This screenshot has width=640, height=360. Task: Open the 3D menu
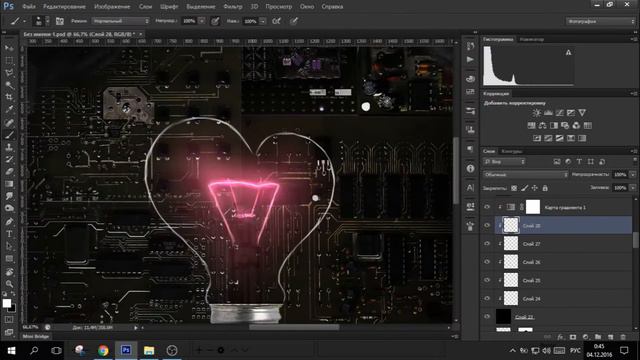(254, 7)
